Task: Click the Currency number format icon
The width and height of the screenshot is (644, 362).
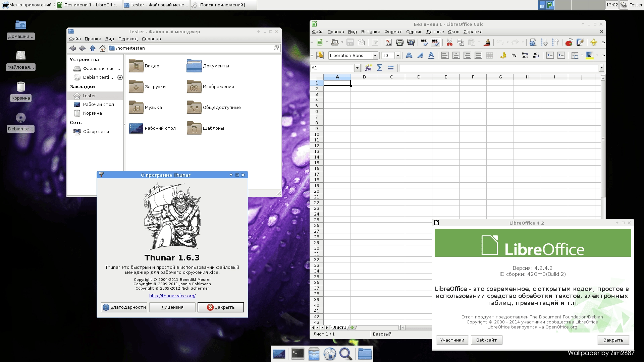Action: point(503,55)
